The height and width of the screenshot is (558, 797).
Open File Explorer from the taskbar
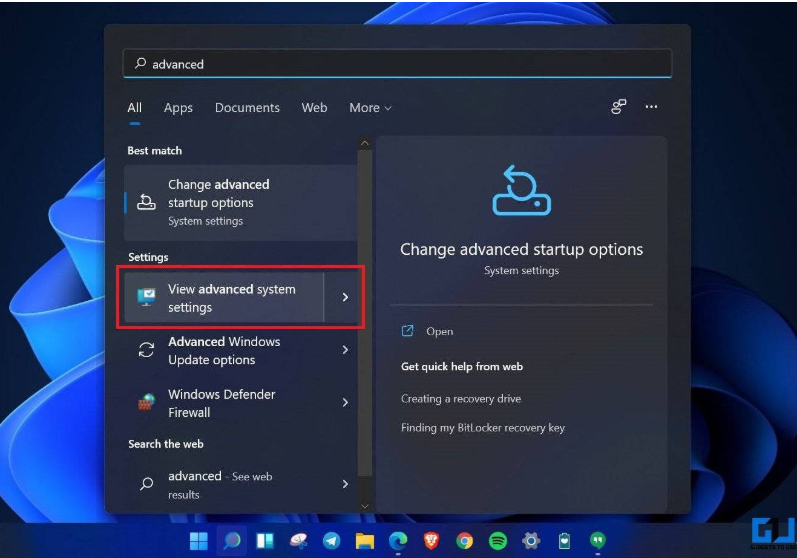(x=364, y=541)
